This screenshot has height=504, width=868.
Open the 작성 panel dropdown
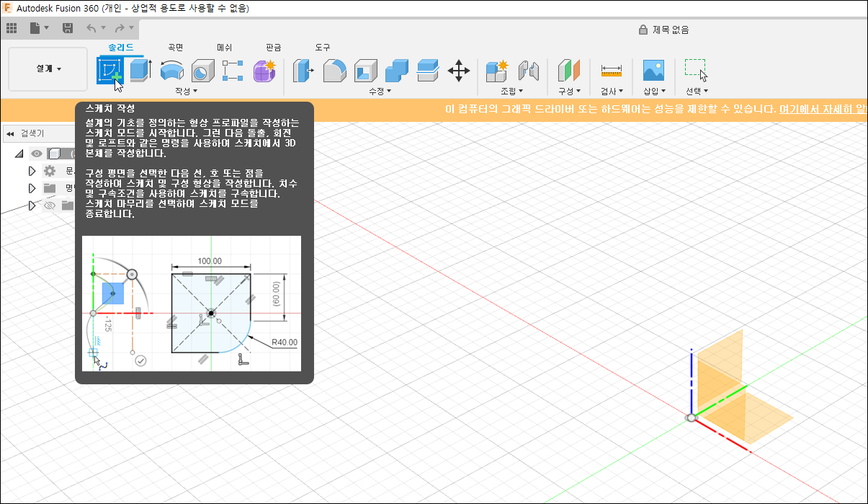click(x=186, y=92)
